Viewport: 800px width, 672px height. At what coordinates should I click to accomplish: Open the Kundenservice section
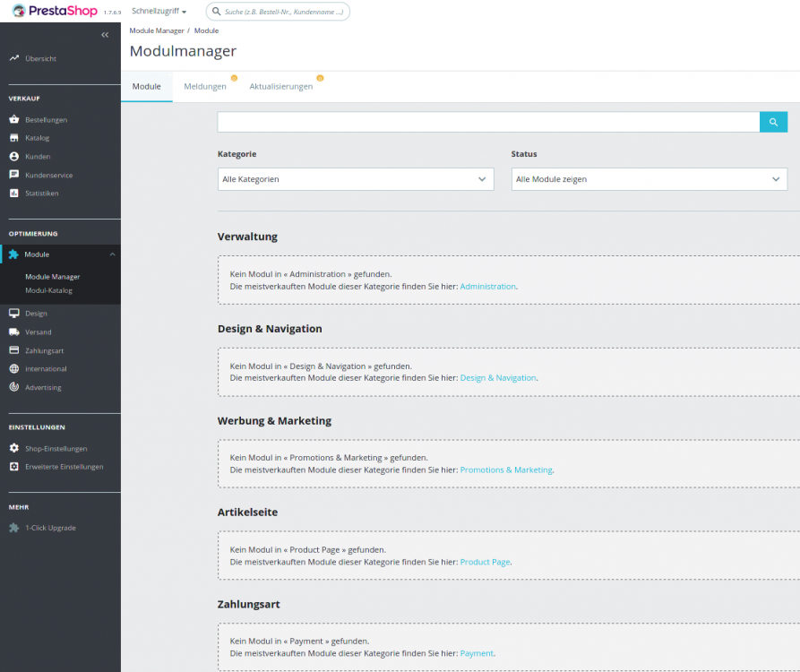click(49, 175)
